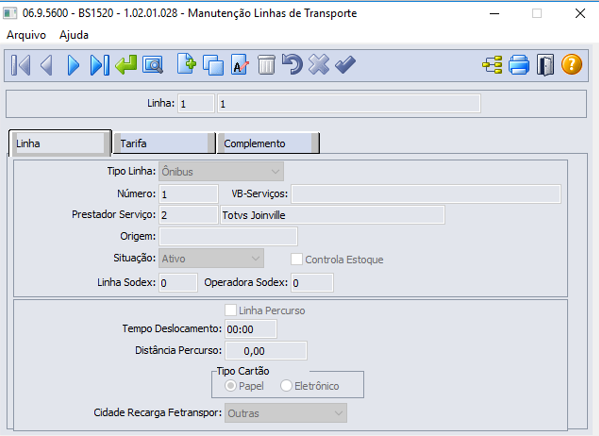Open help question mark icon
This screenshot has width=599, height=436.
[572, 64]
